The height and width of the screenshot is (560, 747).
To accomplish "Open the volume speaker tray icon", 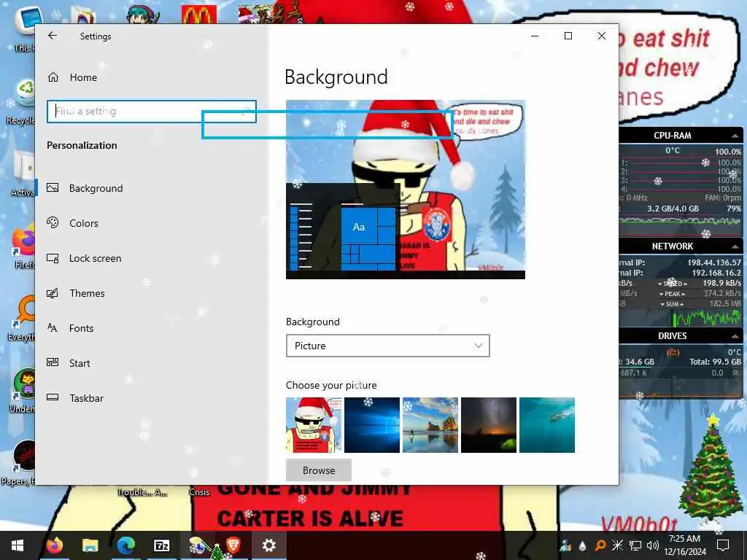I will tap(652, 545).
